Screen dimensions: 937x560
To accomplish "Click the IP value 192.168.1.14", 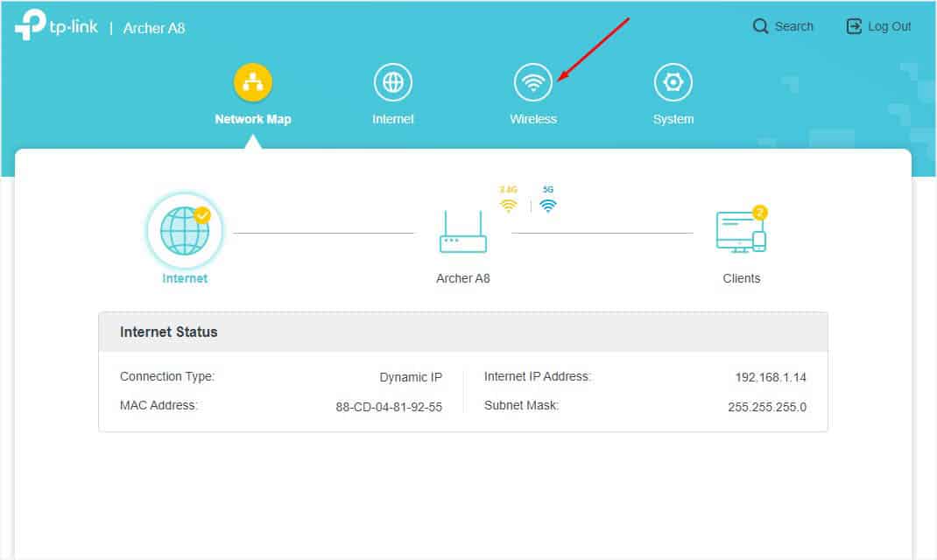I will (771, 377).
